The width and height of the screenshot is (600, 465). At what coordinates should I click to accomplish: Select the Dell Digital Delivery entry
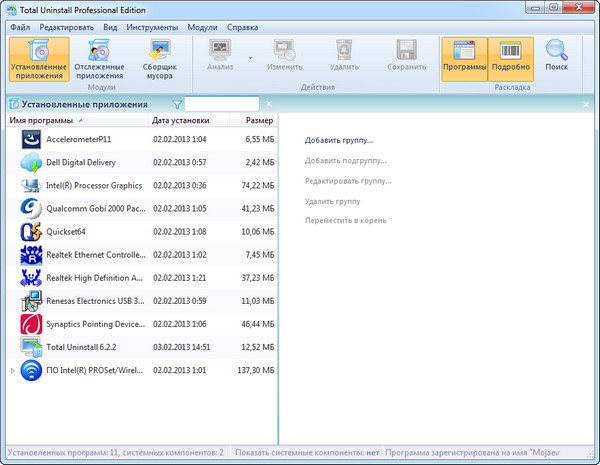coord(81,162)
